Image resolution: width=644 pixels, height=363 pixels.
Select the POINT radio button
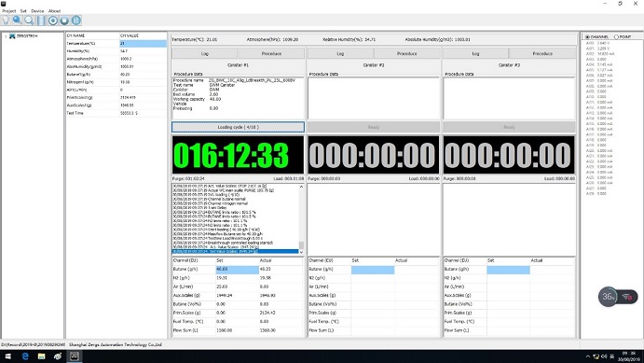[616, 37]
